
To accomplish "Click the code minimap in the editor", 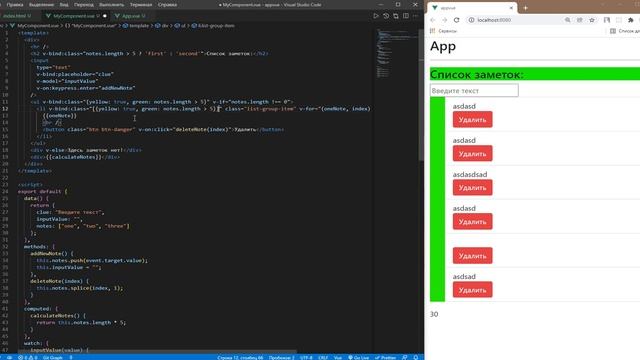I will pyautogui.click(x=395, y=53).
